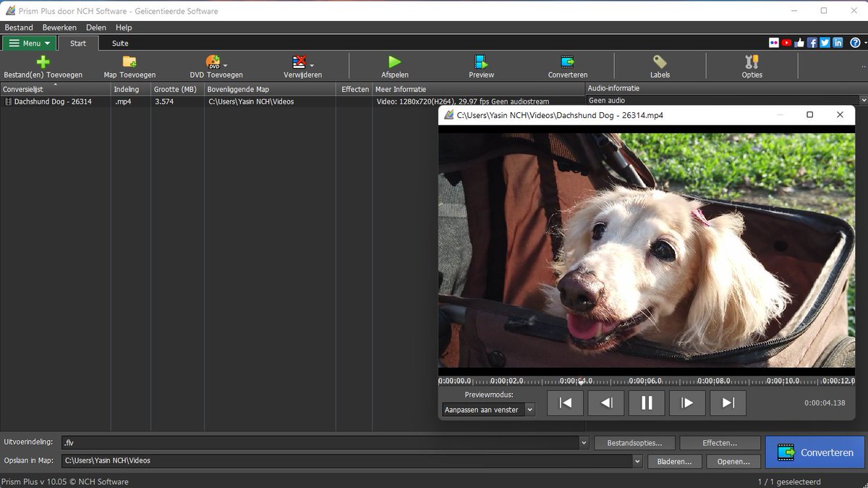Click the Labels tag icon

click(660, 62)
